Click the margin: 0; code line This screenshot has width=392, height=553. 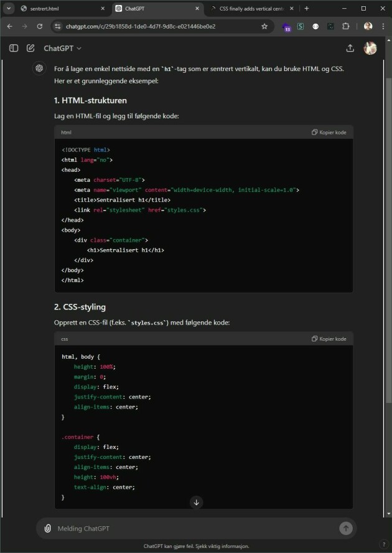90,377
